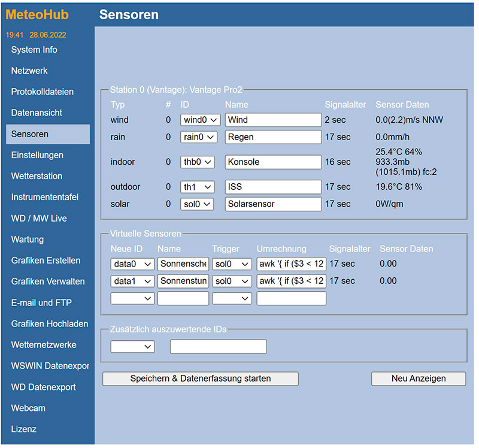Click empty Umrechnung field in virtual sensors
The image size is (479, 448).
(292, 298)
